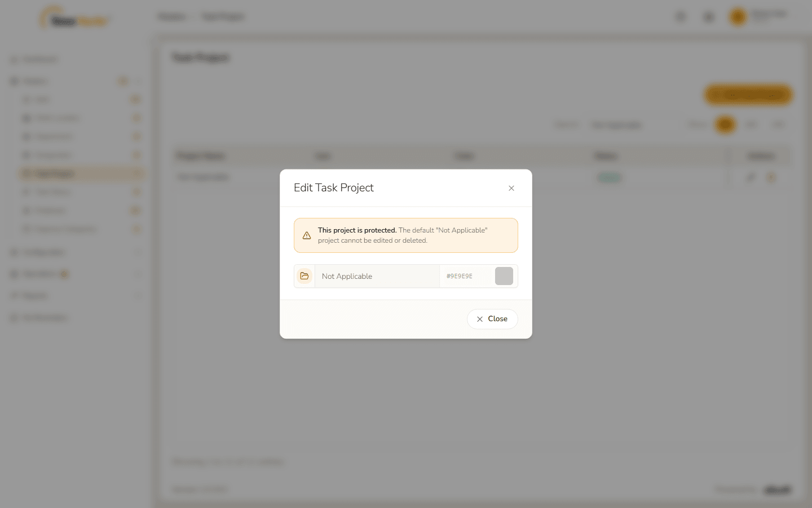
Task: Click the blurred app logo at top left
Action: (x=74, y=19)
